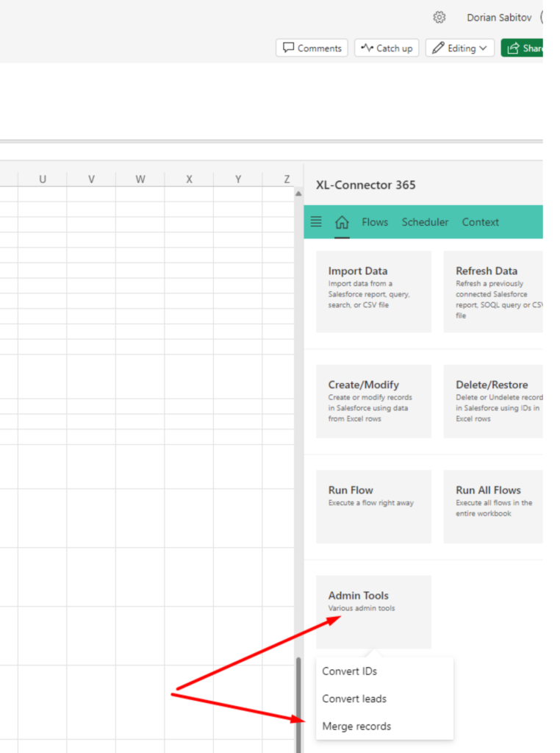This screenshot has height=753, width=560.
Task: Expand the Editing mode dropdown chevron
Action: (x=483, y=48)
